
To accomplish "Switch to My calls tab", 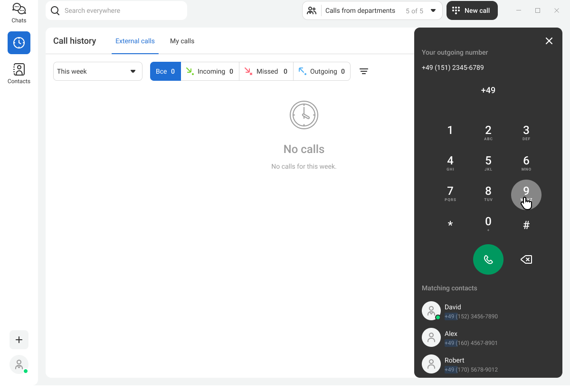I will (x=182, y=41).
